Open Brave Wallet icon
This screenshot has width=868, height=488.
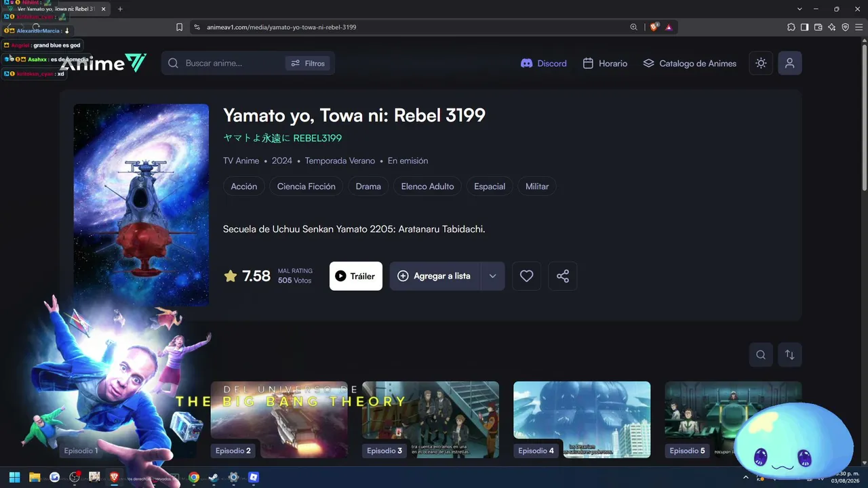[818, 27]
